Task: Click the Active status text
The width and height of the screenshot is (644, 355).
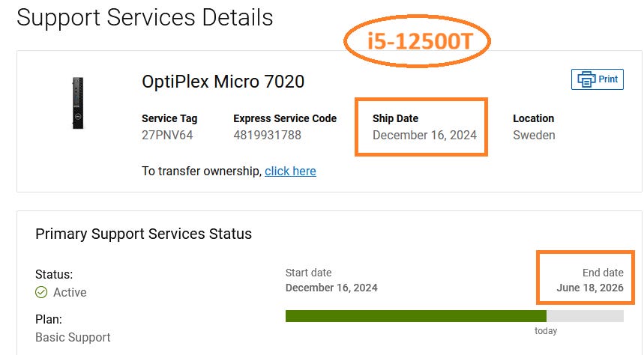Action: tap(70, 292)
